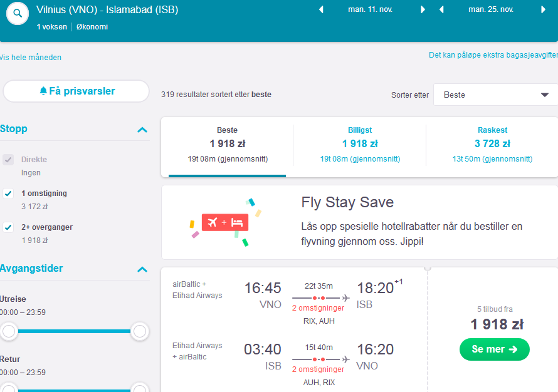Open the Vis hele måneden link
Screen dimensions: 558x392
pos(31,58)
